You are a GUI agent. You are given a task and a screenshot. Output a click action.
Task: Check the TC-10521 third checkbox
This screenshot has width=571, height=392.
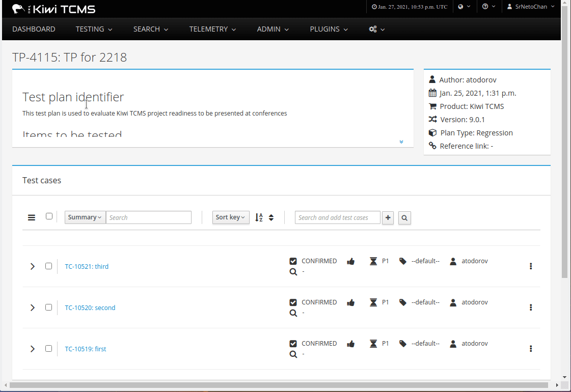pos(49,266)
